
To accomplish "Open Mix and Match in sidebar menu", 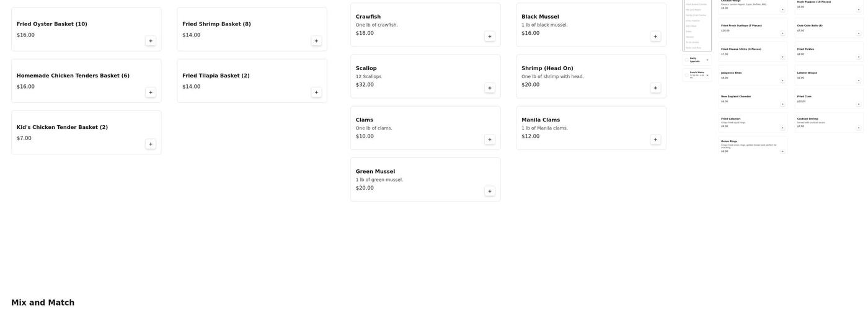I will click(x=693, y=10).
